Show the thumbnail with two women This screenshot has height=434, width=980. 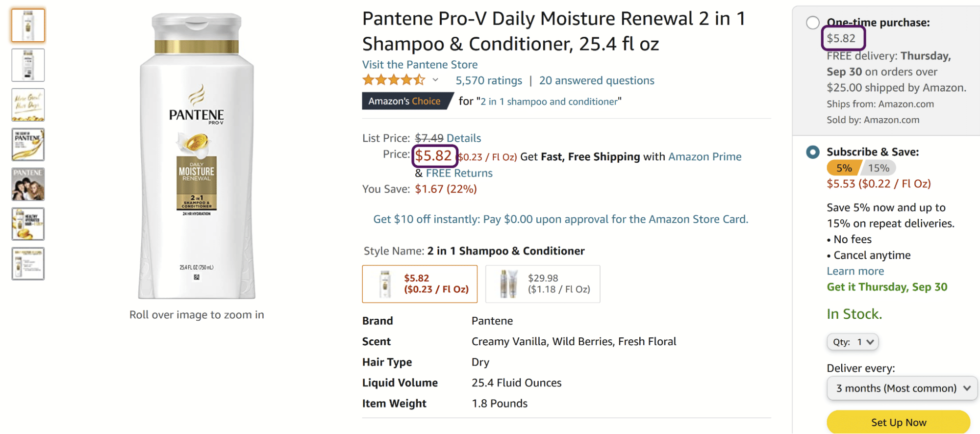(x=28, y=184)
